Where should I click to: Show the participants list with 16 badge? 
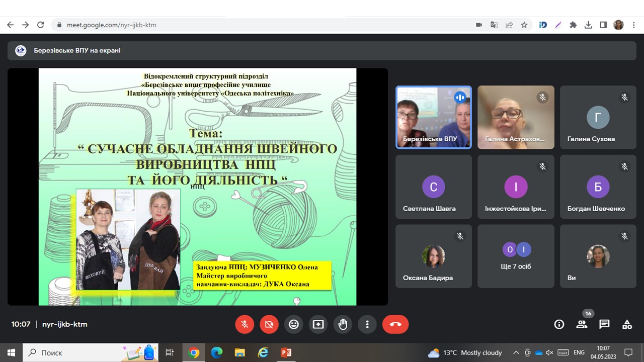point(582,324)
